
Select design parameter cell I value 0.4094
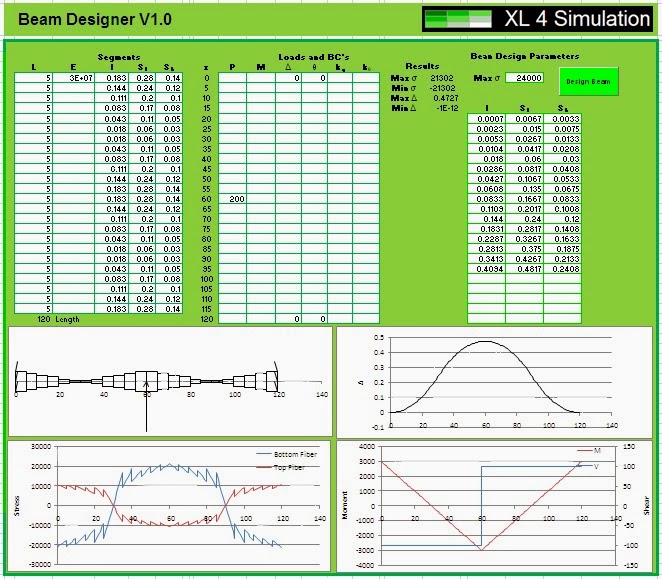click(486, 269)
